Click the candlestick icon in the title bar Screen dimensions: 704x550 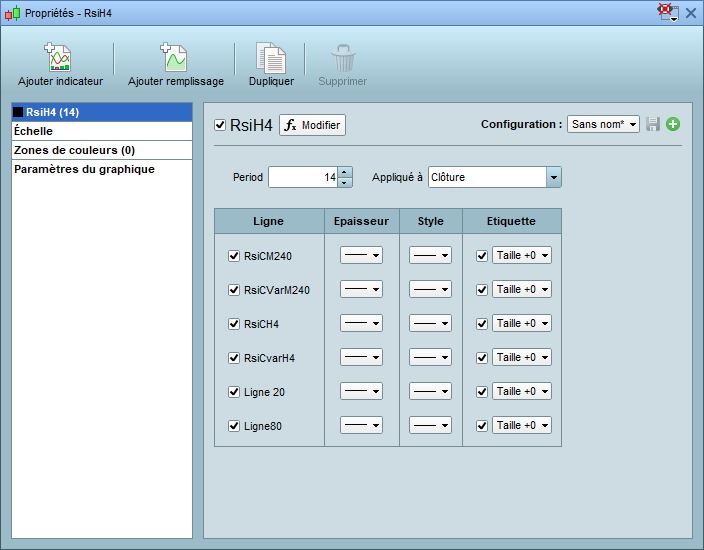point(13,13)
